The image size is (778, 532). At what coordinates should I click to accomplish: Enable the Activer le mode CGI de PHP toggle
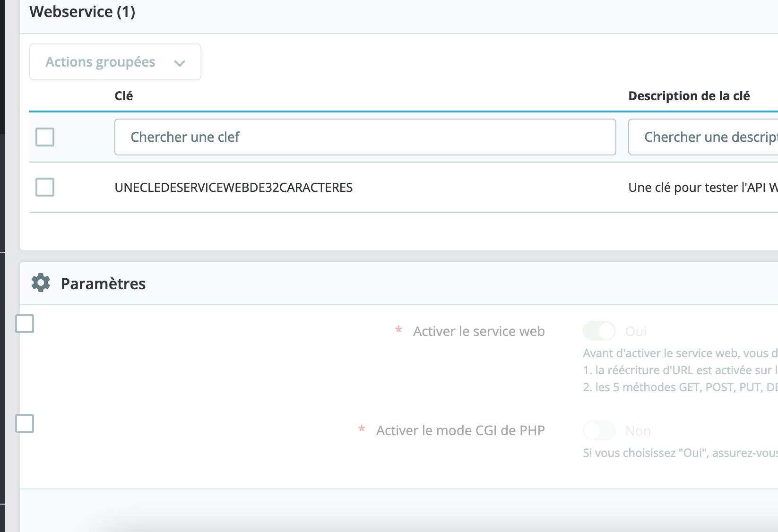click(599, 430)
